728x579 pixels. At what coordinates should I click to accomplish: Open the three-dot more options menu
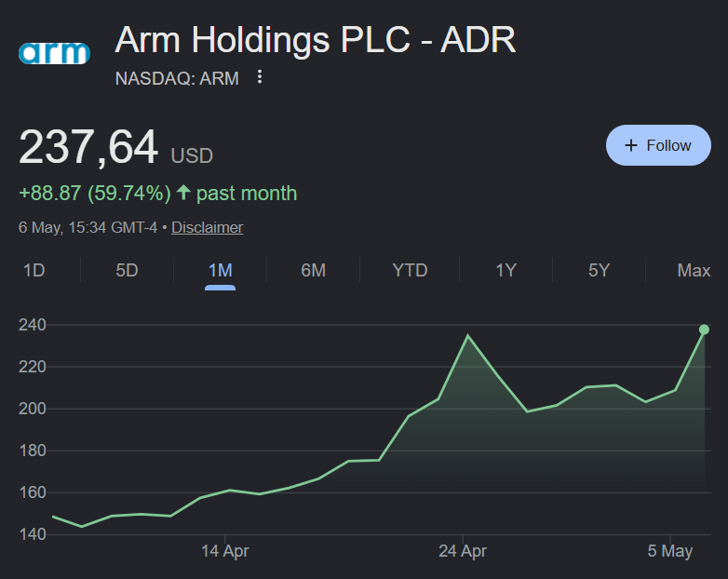click(x=260, y=77)
